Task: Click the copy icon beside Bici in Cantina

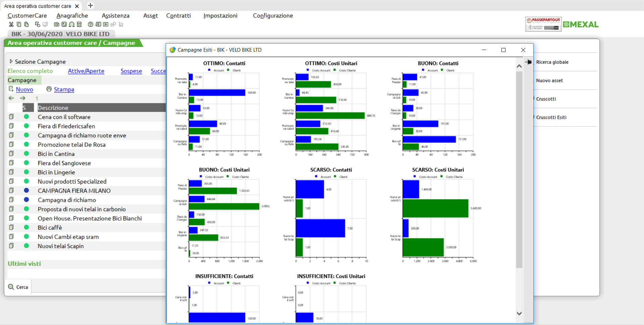Action: pos(11,154)
